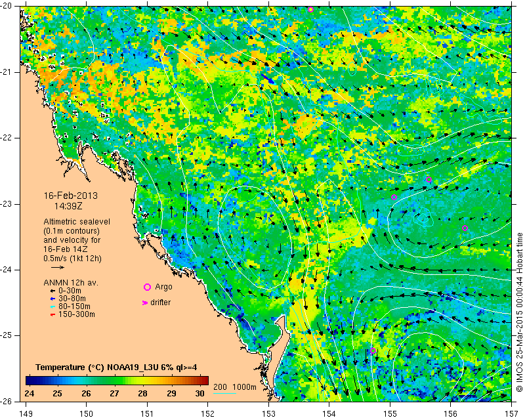Click the 'Altimetric sealevel' text line
525x420 pixels.
[x=77, y=222]
